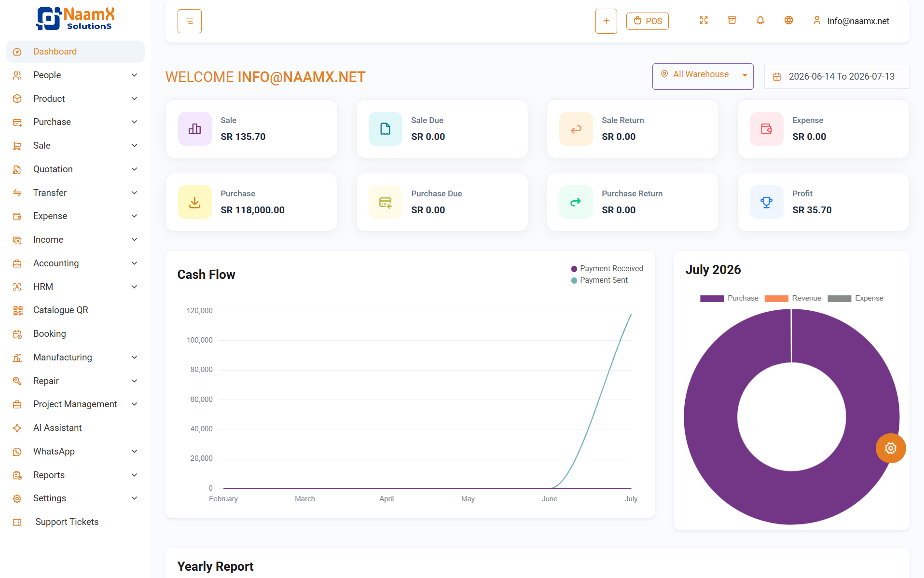The image size is (924, 578).
Task: Click the SR 118,000.00 purchase value
Action: click(252, 210)
